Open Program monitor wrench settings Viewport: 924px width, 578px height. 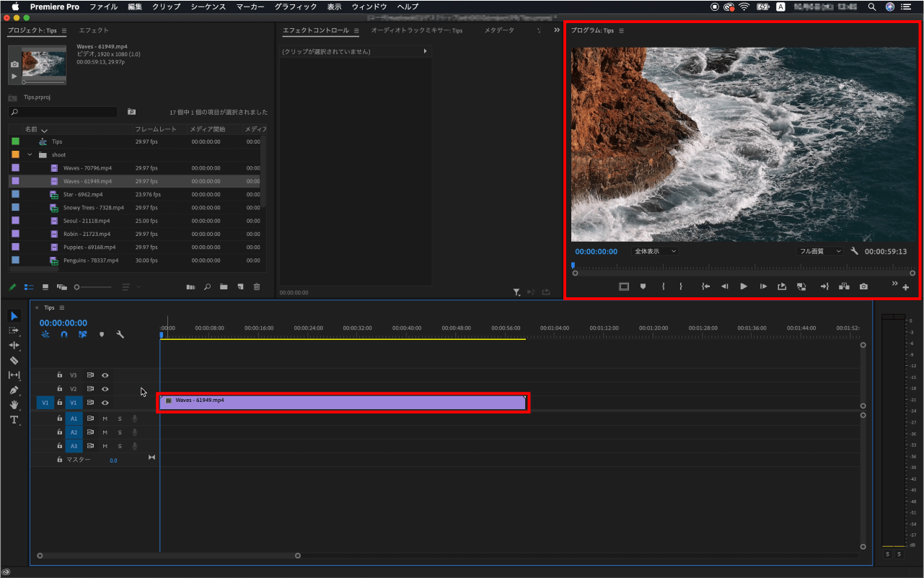(854, 251)
